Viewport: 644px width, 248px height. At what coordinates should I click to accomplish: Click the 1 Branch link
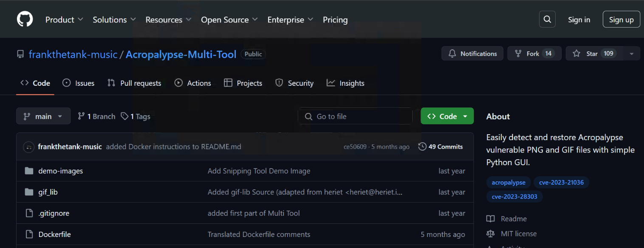click(96, 116)
